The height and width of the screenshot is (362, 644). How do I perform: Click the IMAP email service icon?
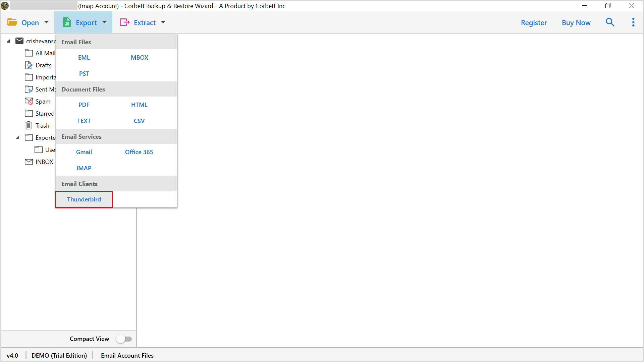pos(84,168)
